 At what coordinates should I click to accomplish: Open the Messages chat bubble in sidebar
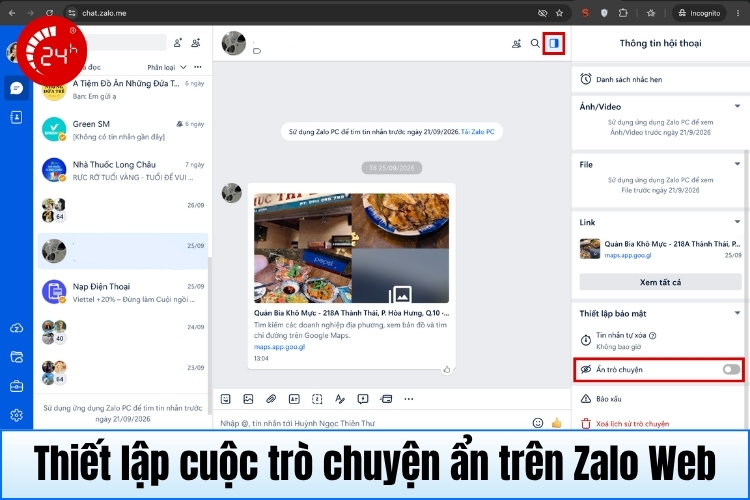[16, 88]
